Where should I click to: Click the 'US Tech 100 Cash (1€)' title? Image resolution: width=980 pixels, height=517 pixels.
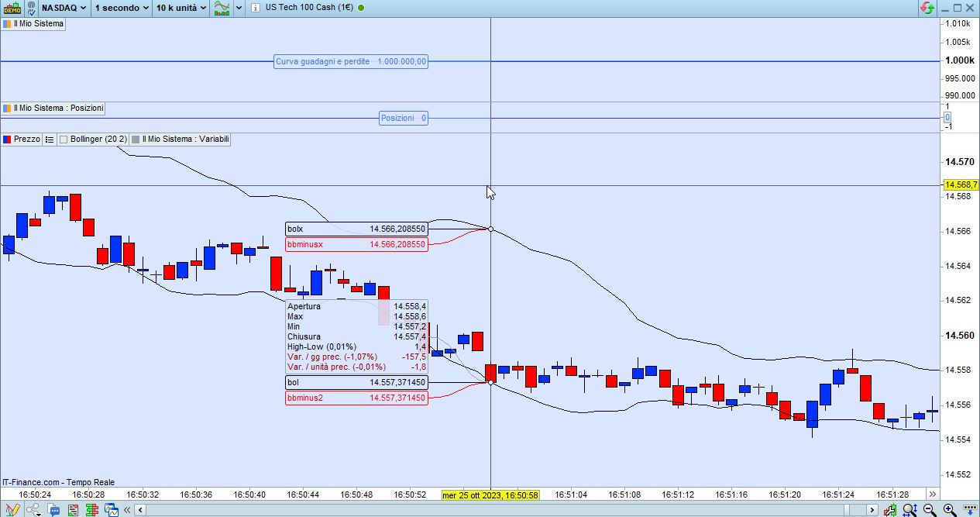click(310, 8)
